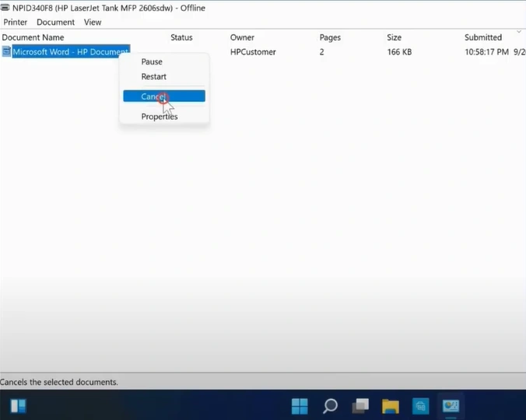Open the Microsoft Store taskbar icon

click(420, 406)
